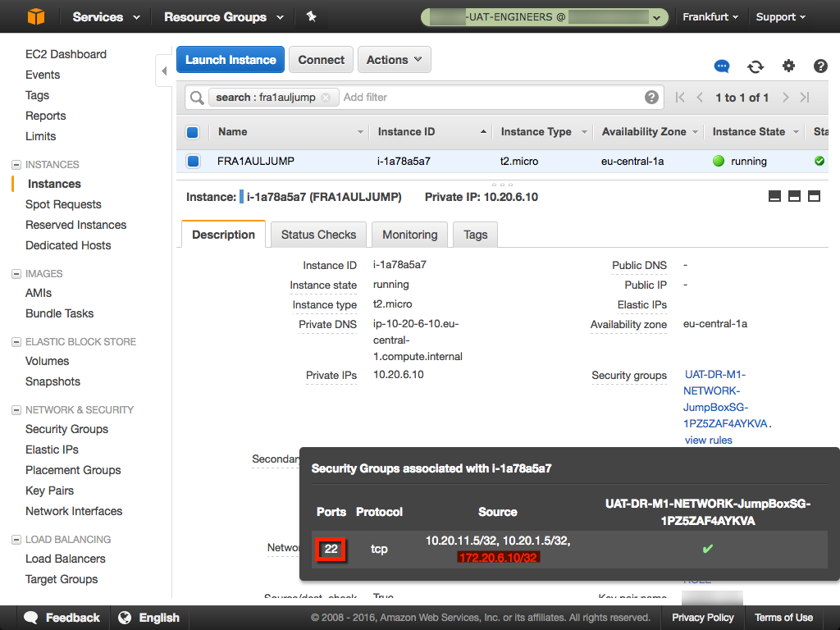Screen dimensions: 840x630
Task: Go to the last results page
Action: [805, 98]
